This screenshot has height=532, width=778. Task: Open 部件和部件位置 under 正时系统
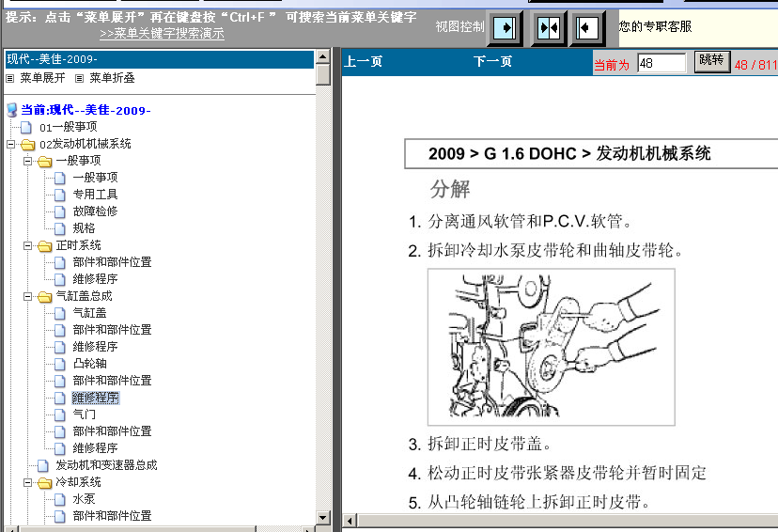click(112, 262)
